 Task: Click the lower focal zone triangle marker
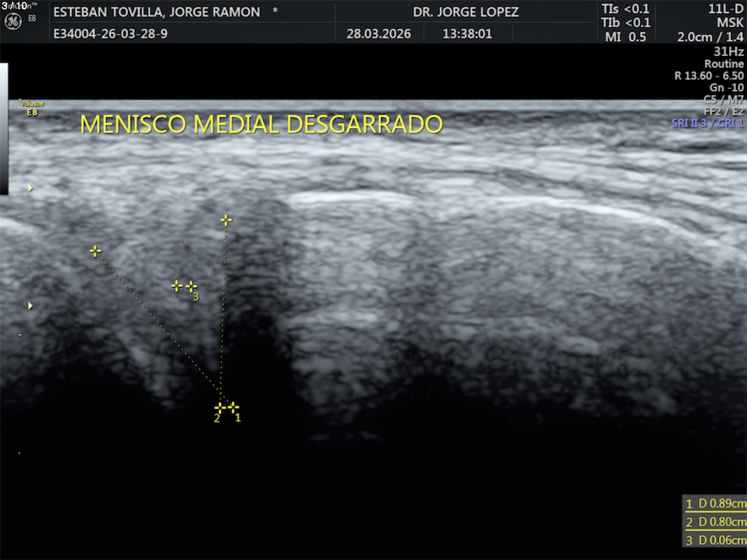(x=30, y=306)
